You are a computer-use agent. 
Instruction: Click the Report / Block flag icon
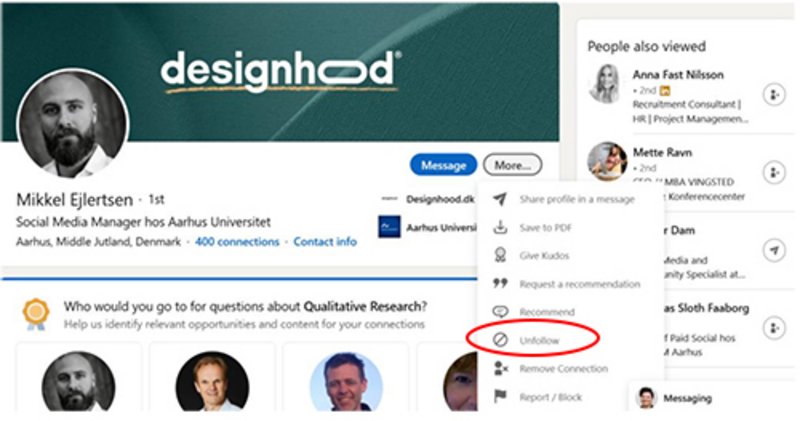point(500,397)
